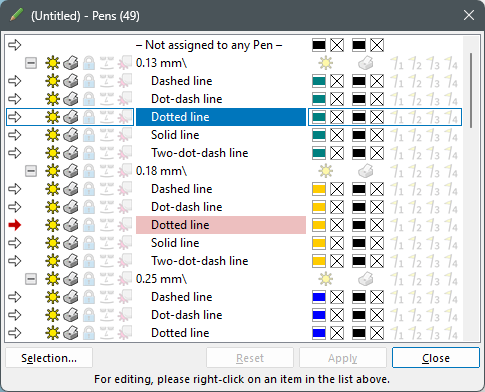Open the Selection... button
The image size is (485, 392).
(49, 358)
